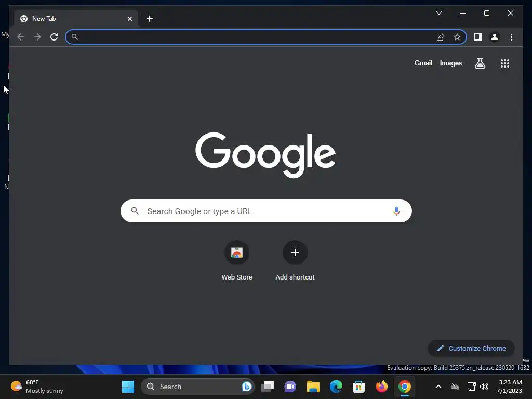The width and height of the screenshot is (532, 399).
Task: Open the Chrome profile avatar menu
Action: point(495,37)
